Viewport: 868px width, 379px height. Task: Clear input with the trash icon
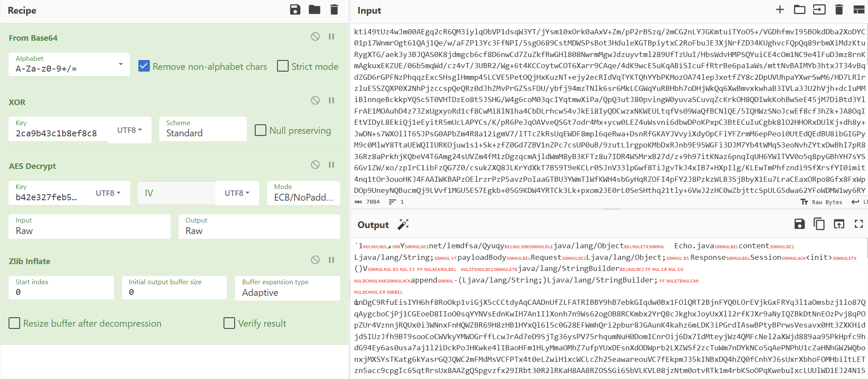(839, 9)
